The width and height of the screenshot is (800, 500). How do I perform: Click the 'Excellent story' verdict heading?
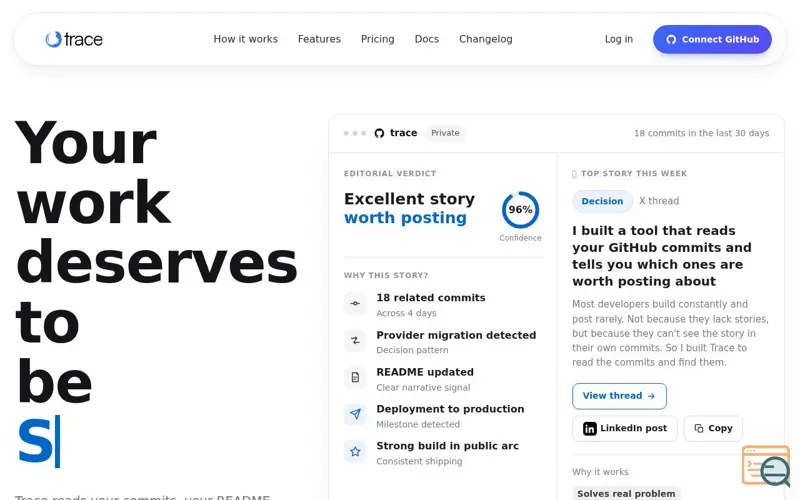[409, 198]
